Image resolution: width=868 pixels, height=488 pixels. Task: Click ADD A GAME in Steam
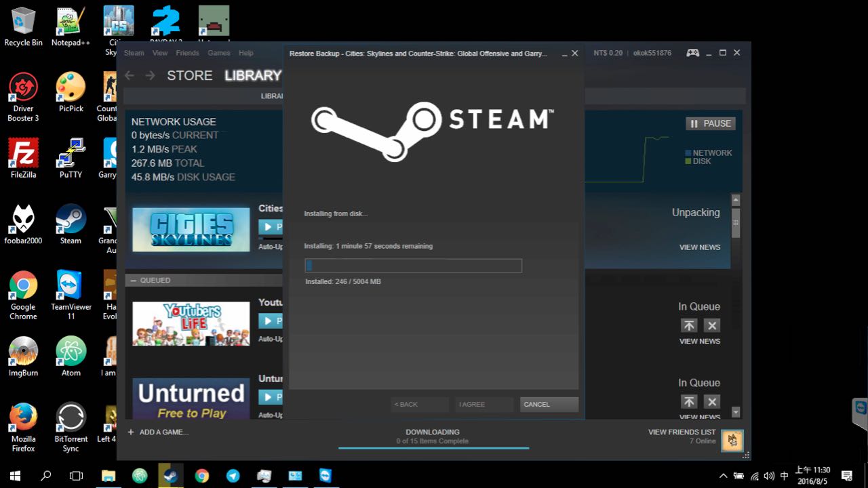(158, 432)
